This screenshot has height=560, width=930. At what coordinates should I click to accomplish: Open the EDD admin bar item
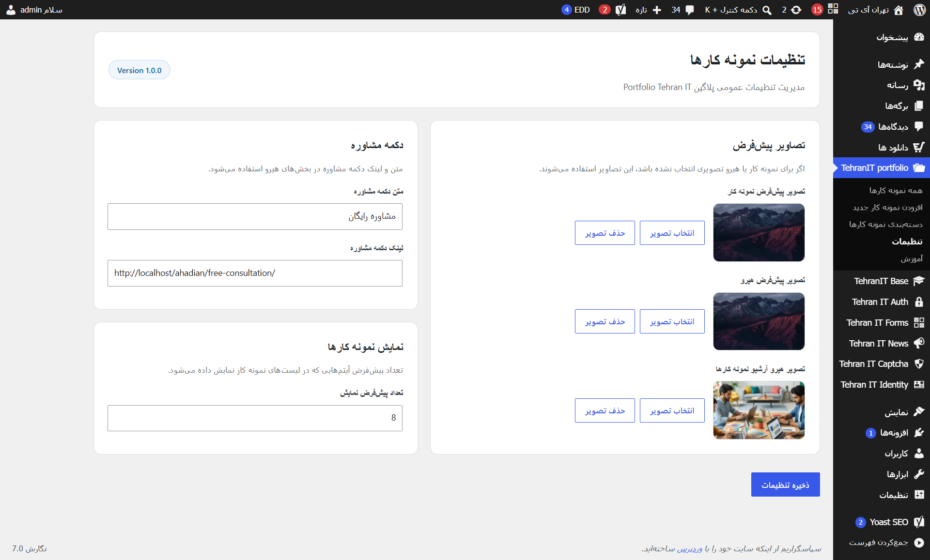click(x=576, y=10)
